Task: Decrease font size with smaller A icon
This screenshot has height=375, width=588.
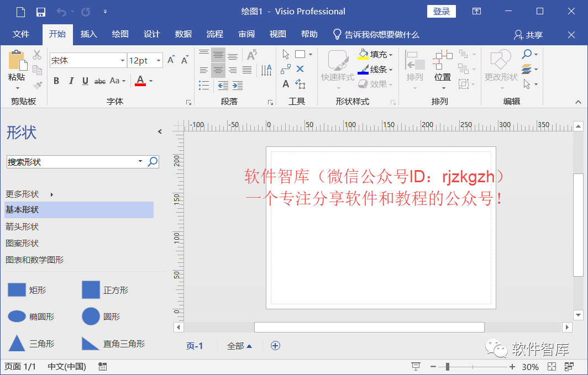Action: point(185,60)
